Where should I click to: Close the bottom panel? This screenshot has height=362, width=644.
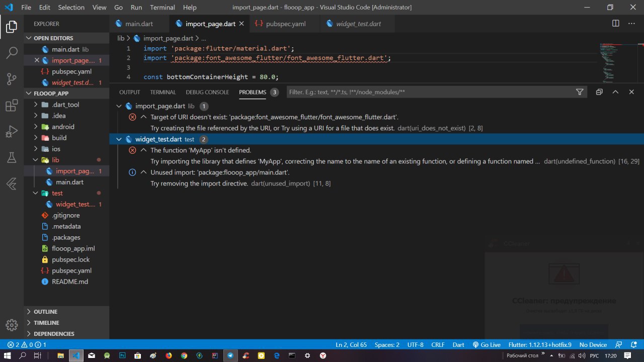point(631,92)
